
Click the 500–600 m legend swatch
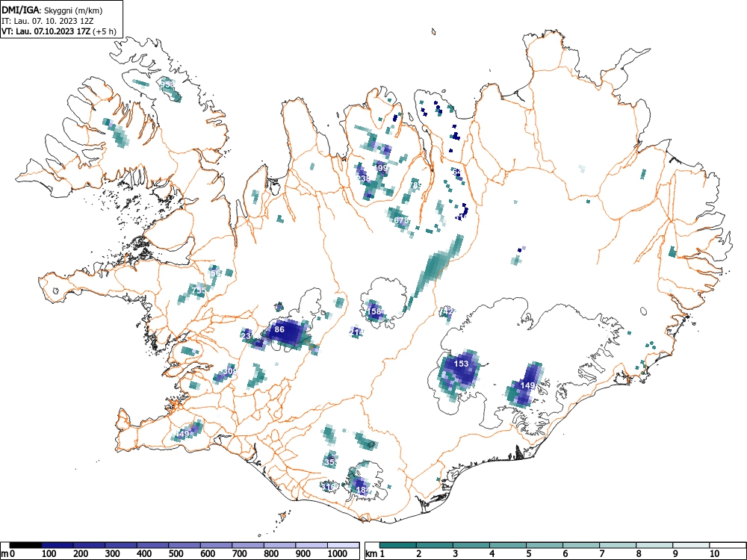[185, 545]
